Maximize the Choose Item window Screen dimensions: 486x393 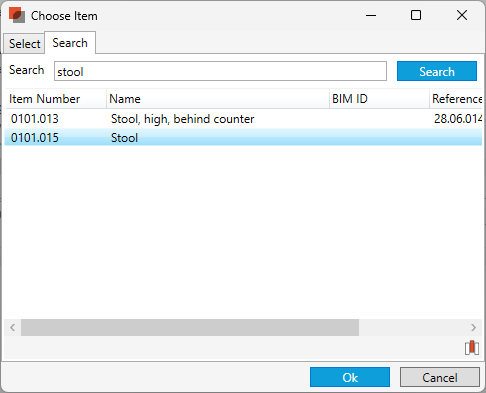416,15
